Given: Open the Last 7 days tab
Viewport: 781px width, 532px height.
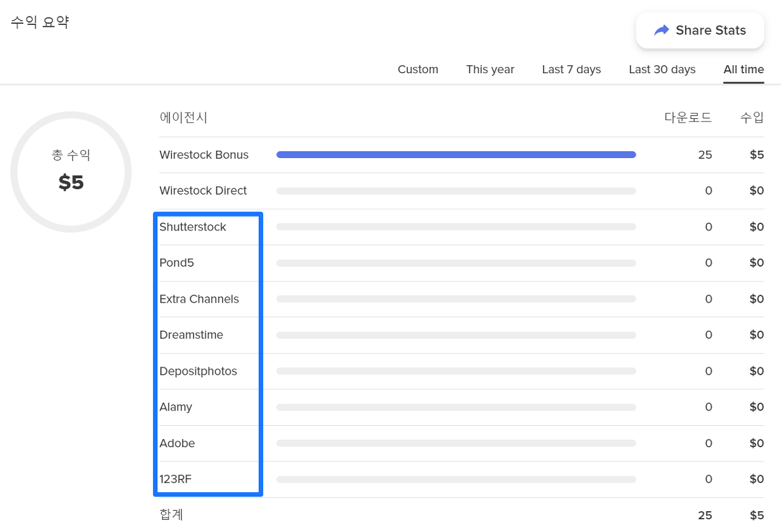Looking at the screenshot, I should (x=571, y=70).
